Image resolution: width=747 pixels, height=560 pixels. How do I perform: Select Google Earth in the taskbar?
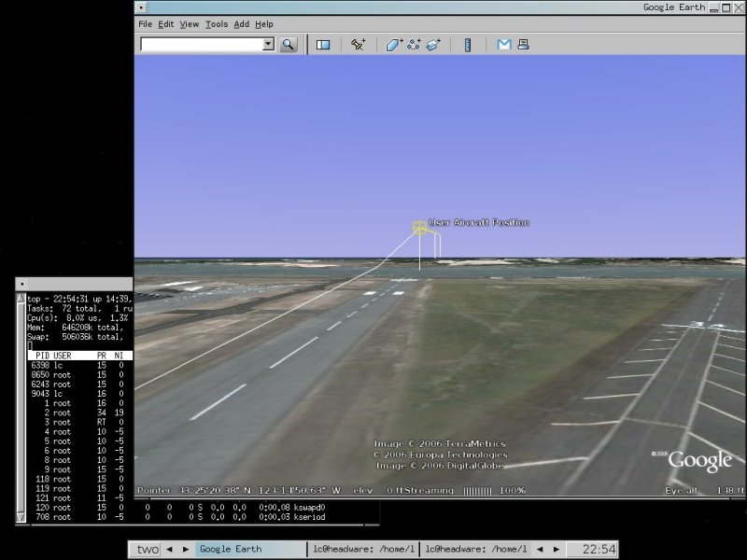click(x=250, y=549)
